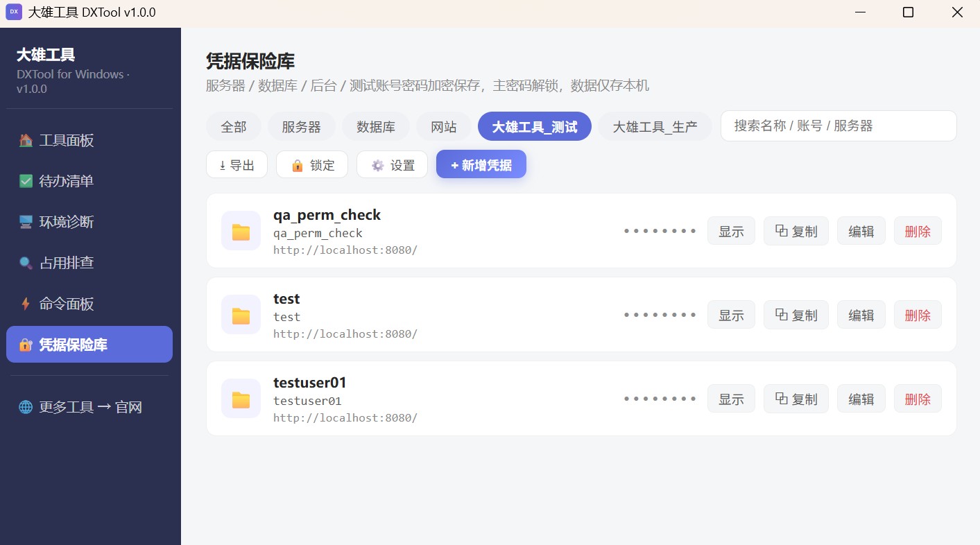Click masked password dots of test entry
The image size is (980, 545).
pos(660,315)
